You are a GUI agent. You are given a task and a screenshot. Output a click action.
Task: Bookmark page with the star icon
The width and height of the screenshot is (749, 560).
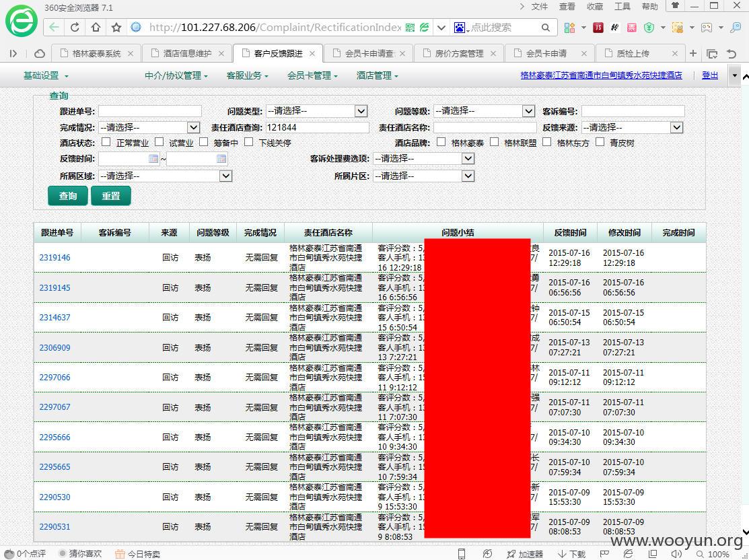coord(116,27)
